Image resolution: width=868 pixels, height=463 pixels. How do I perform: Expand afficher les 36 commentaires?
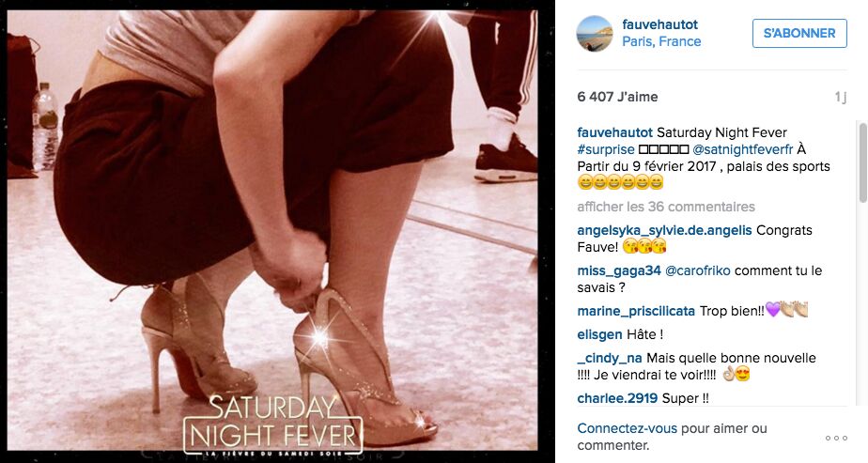[x=666, y=207]
